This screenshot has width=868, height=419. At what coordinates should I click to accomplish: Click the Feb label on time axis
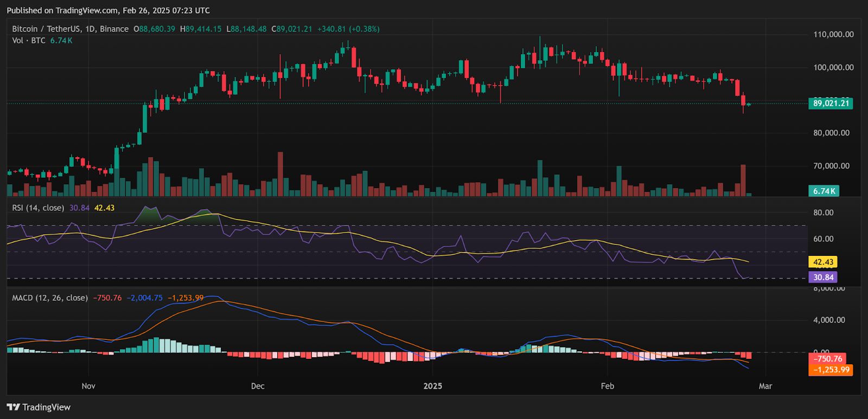(607, 386)
